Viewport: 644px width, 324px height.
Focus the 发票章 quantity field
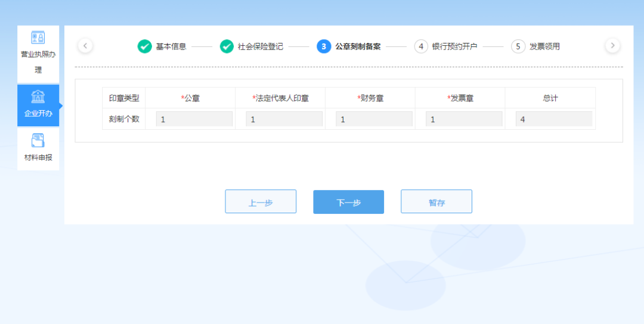pos(464,119)
